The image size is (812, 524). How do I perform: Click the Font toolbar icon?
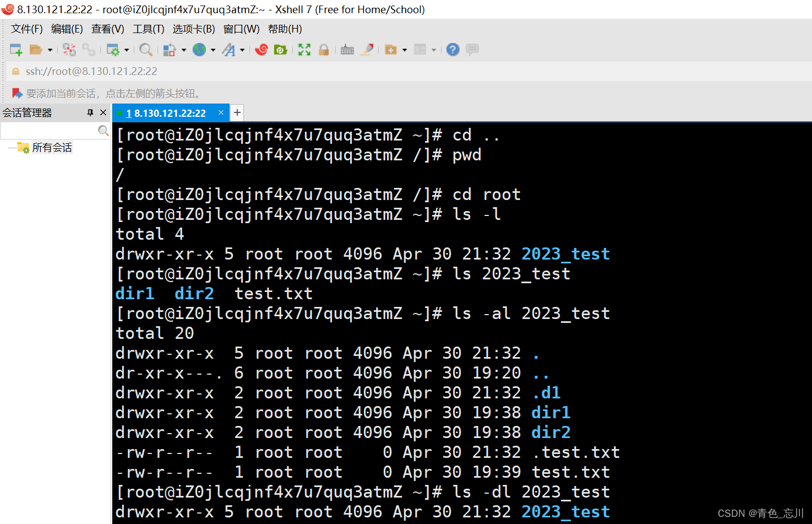[x=228, y=50]
